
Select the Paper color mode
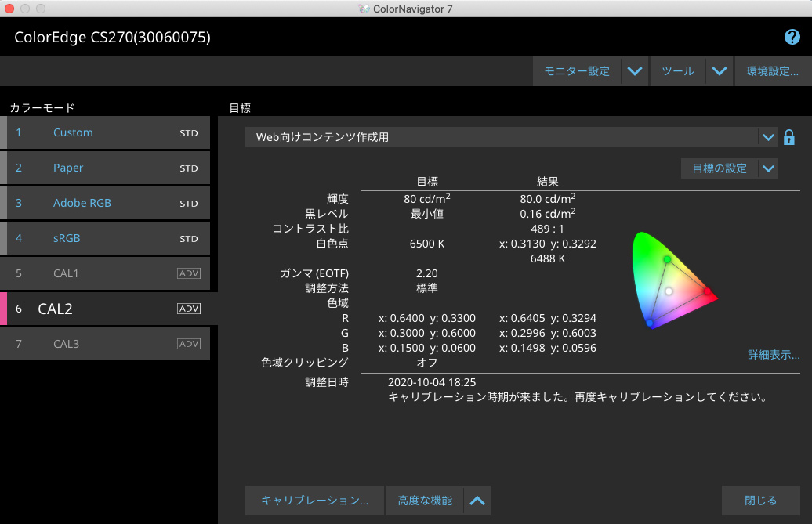click(105, 168)
